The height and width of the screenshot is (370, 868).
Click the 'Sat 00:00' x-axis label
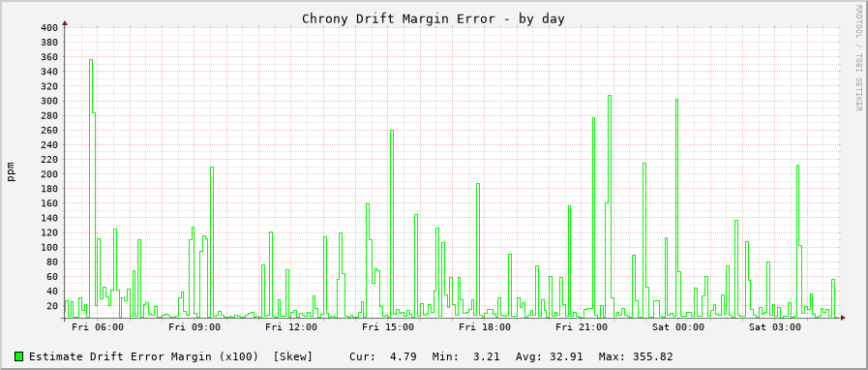click(x=678, y=327)
